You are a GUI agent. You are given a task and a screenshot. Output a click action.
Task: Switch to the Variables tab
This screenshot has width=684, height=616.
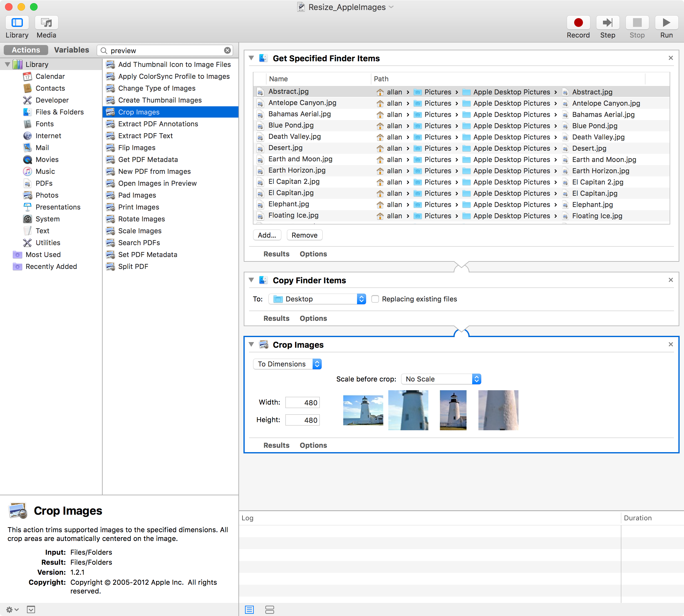tap(71, 50)
